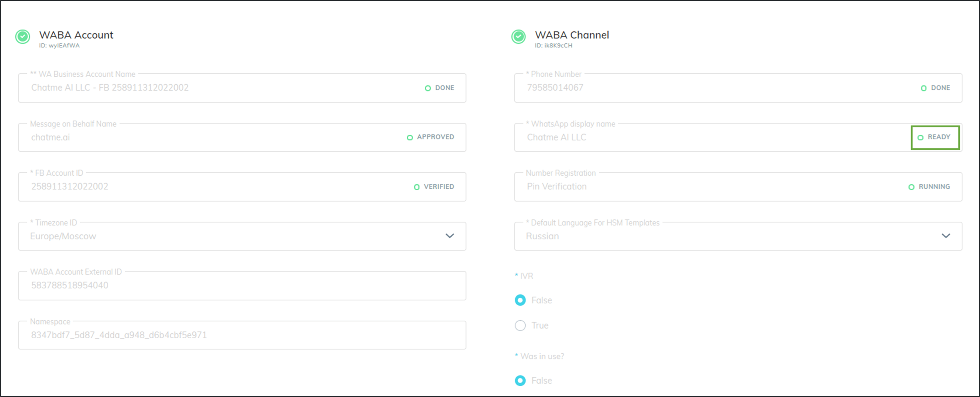Click the VERIFIED status on FB Account ID
Viewport: 980px width, 397px height.
click(434, 187)
